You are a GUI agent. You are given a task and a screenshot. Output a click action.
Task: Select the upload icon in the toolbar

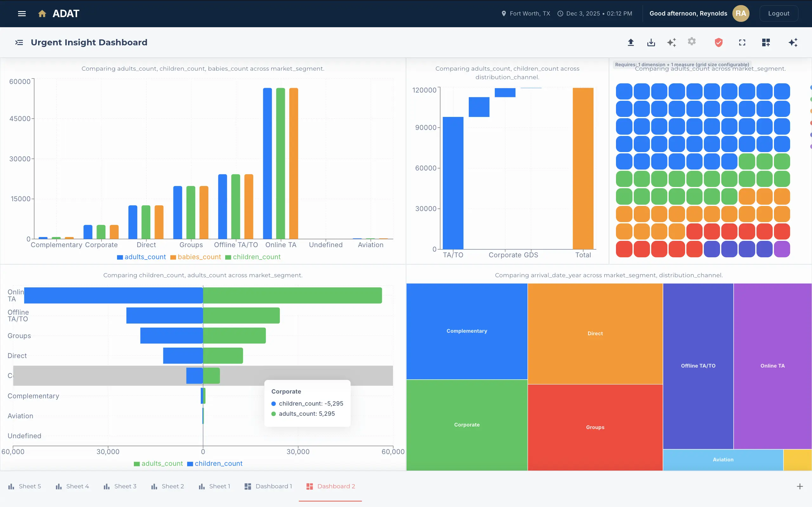[631, 42]
